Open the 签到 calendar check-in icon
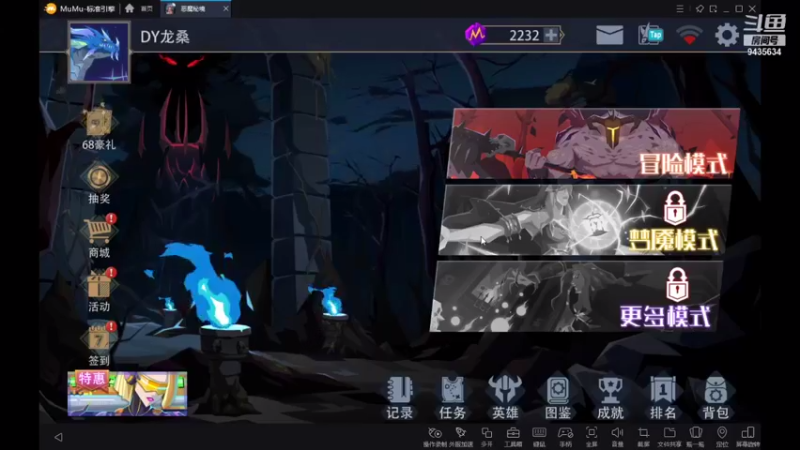The image size is (800, 450). pyautogui.click(x=98, y=345)
